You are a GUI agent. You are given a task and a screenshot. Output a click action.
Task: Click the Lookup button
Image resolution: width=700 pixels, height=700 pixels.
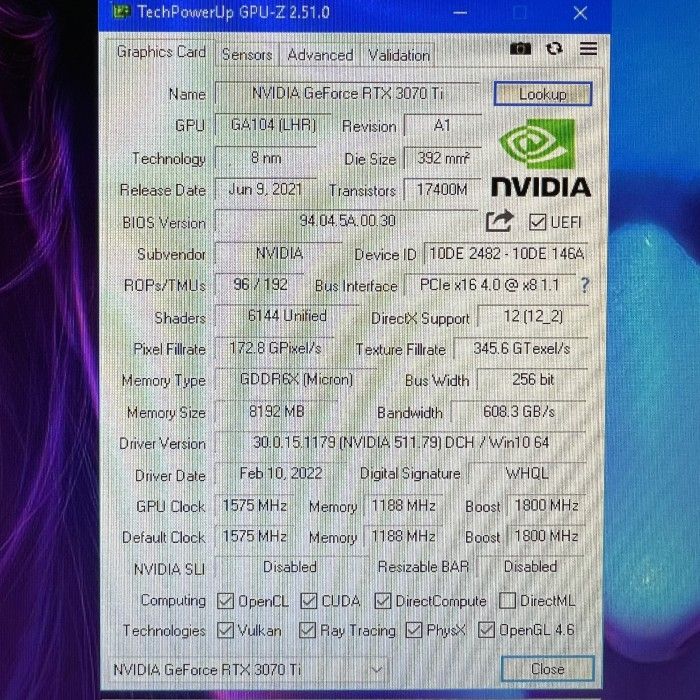point(543,94)
